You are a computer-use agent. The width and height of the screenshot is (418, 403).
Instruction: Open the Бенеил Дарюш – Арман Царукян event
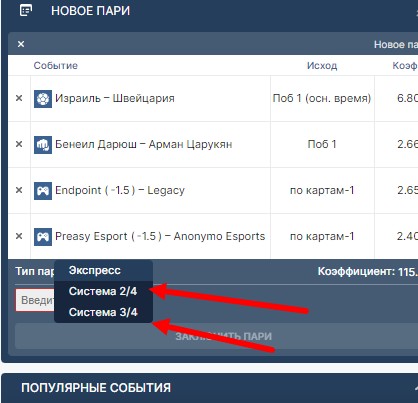point(144,144)
